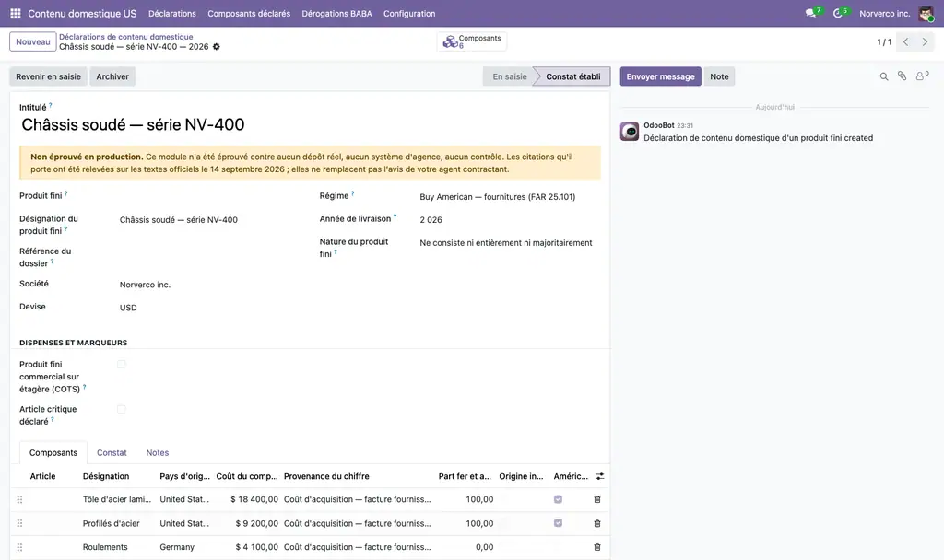Show help tooltip for Intitulé field

coord(51,105)
